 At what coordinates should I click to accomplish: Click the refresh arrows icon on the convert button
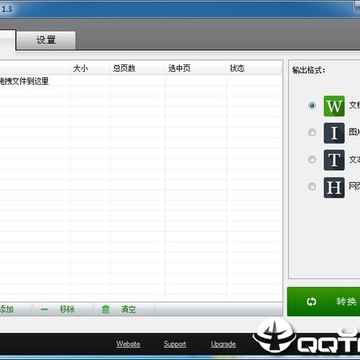311,302
